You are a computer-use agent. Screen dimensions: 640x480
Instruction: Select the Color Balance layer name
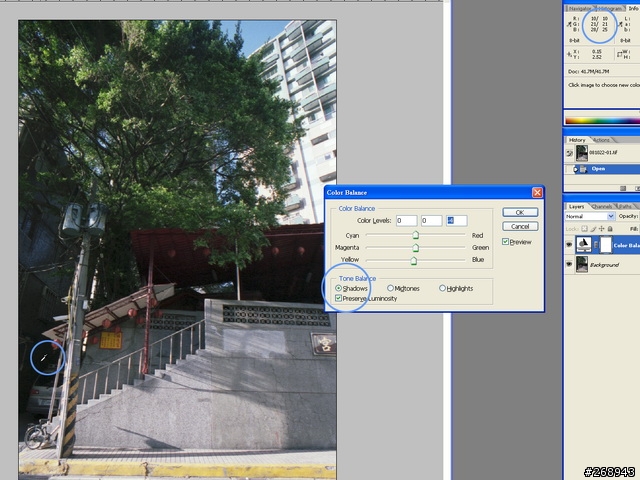coord(627,245)
